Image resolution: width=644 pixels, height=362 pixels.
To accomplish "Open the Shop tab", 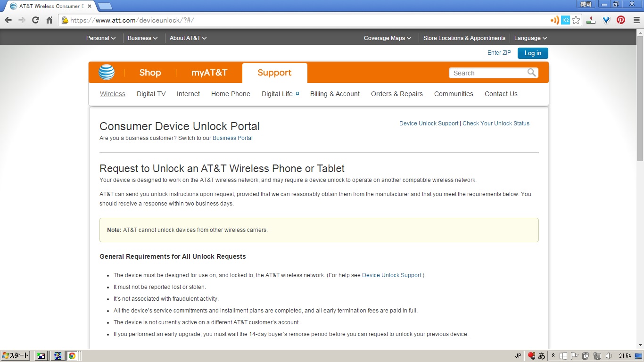I will click(x=150, y=73).
